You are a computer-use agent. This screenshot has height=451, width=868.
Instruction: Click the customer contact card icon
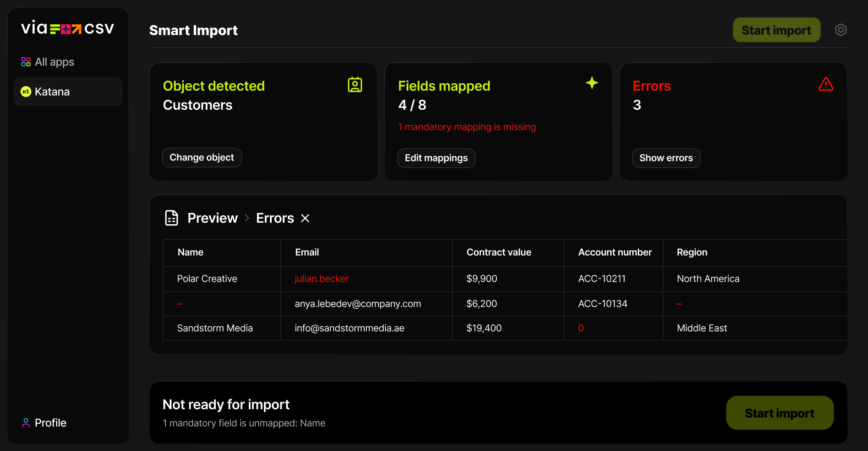(355, 85)
